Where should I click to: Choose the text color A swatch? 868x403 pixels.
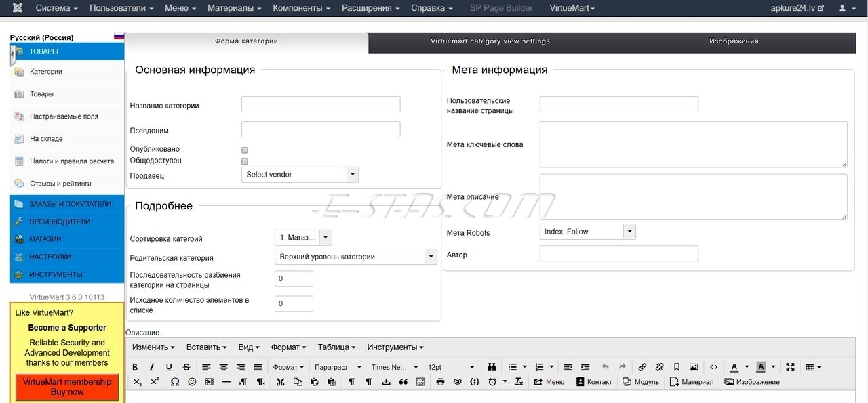click(x=734, y=367)
